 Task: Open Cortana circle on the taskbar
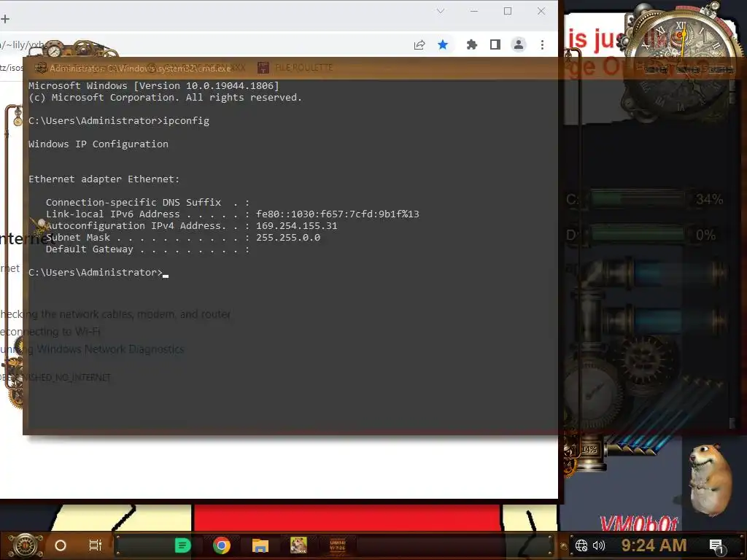[x=61, y=545]
